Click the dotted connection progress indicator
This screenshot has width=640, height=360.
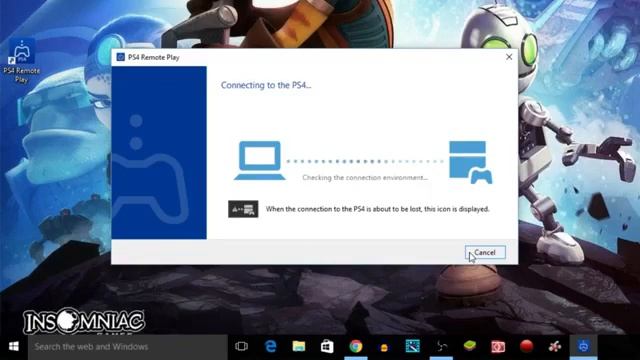(x=365, y=162)
